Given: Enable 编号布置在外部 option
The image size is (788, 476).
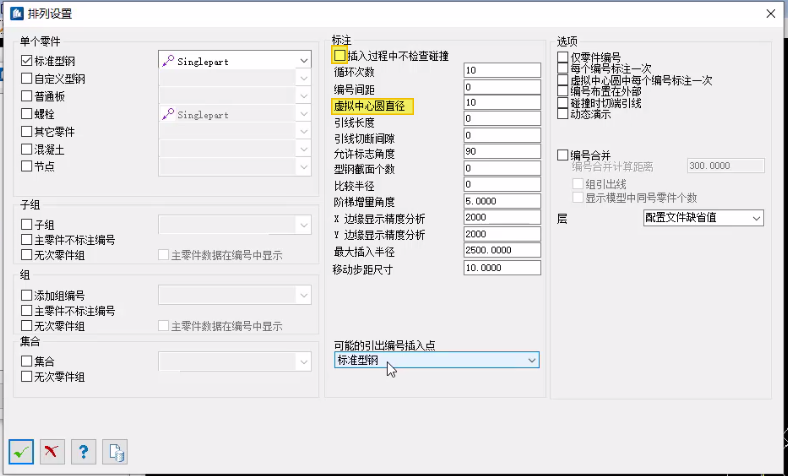Looking at the screenshot, I should coord(563,91).
